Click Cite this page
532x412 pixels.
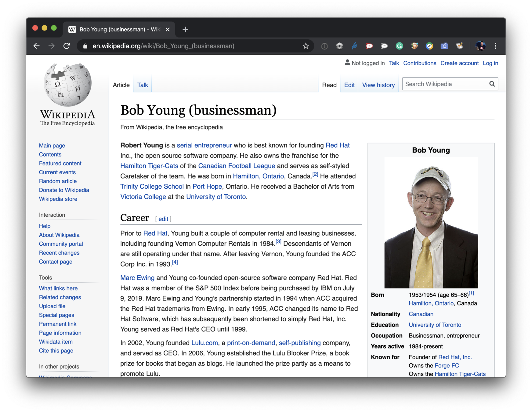pyautogui.click(x=56, y=350)
